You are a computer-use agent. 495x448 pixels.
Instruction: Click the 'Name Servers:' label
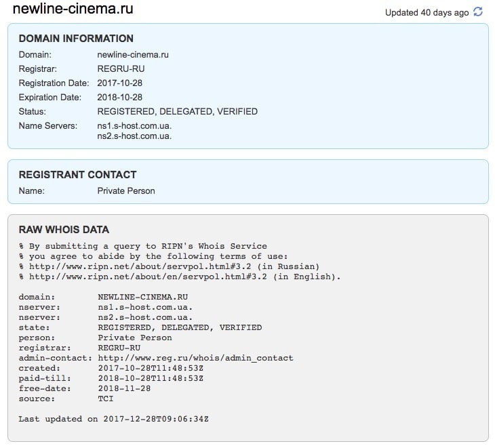click(48, 126)
